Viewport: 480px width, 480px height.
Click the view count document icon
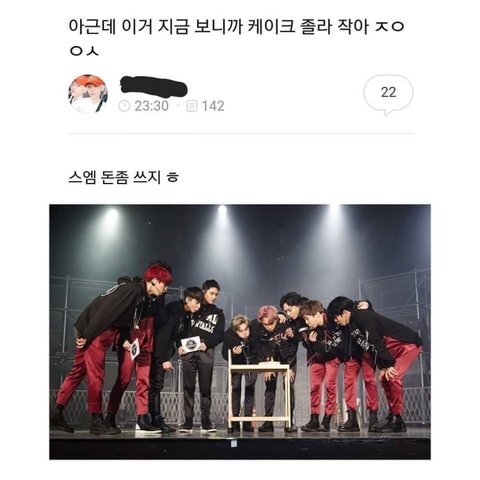coord(192,106)
